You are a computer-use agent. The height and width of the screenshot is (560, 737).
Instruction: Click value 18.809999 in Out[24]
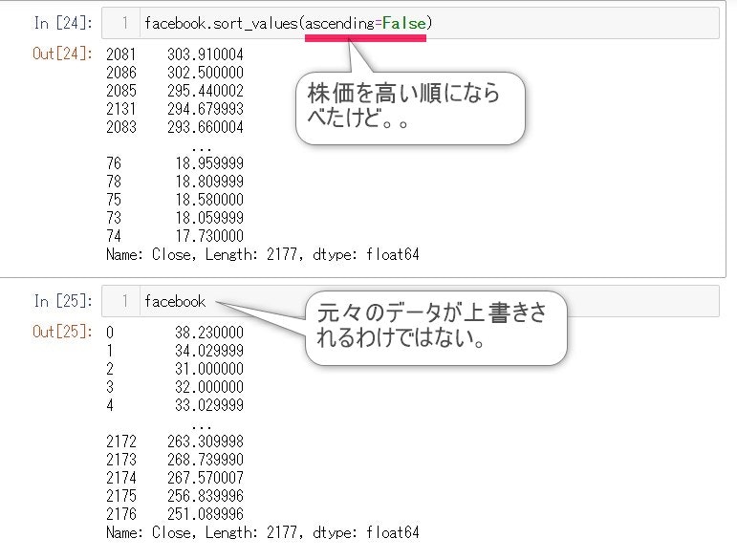(x=209, y=182)
